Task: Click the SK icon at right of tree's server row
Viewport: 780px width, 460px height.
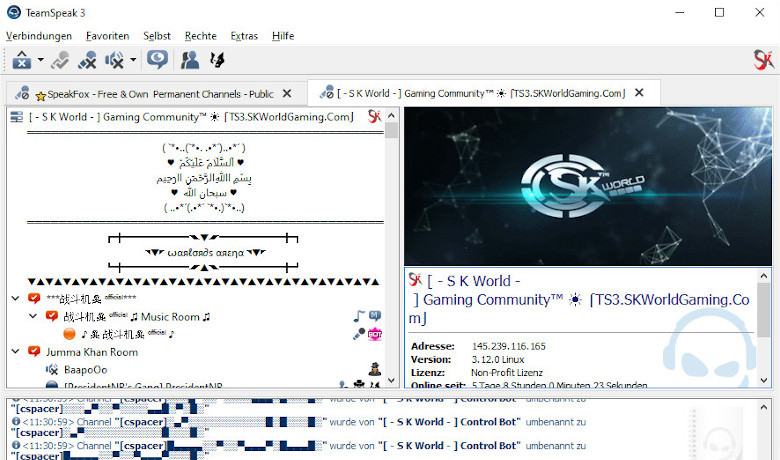Action: pyautogui.click(x=374, y=116)
